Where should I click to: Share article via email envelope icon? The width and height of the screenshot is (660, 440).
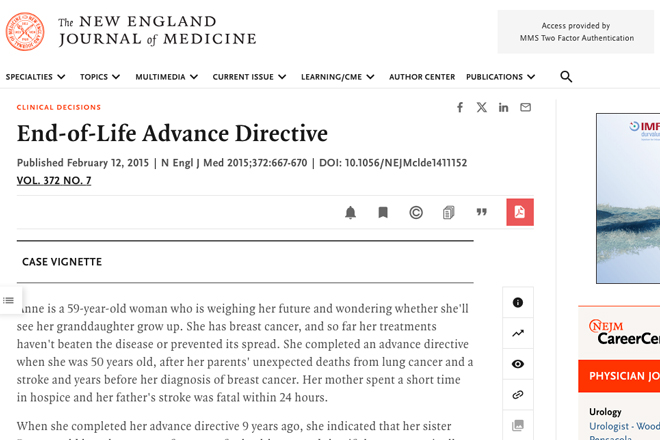coord(525,107)
